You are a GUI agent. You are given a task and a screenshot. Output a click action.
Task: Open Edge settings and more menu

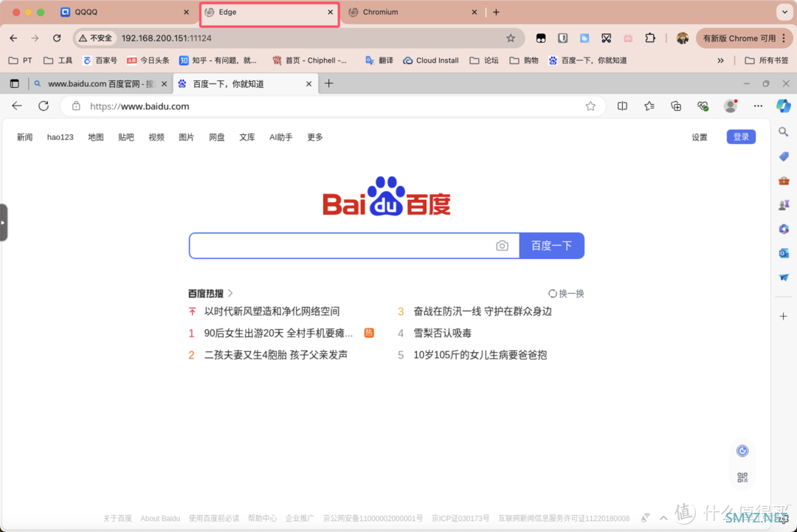point(758,106)
